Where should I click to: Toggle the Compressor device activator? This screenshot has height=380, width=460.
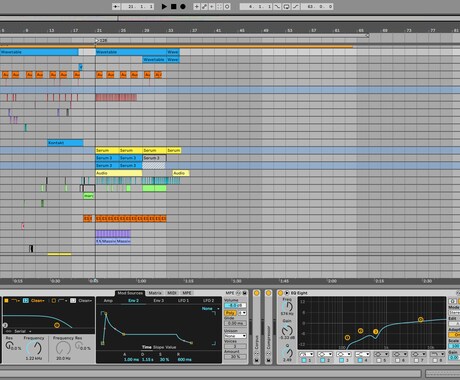coord(269,293)
